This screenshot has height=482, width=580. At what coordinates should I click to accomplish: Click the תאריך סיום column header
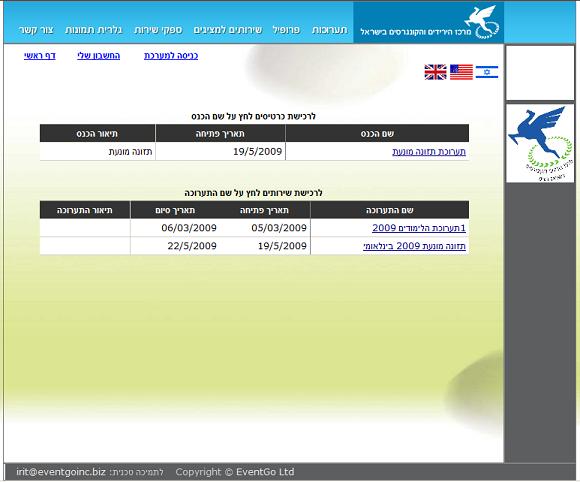coord(175,210)
